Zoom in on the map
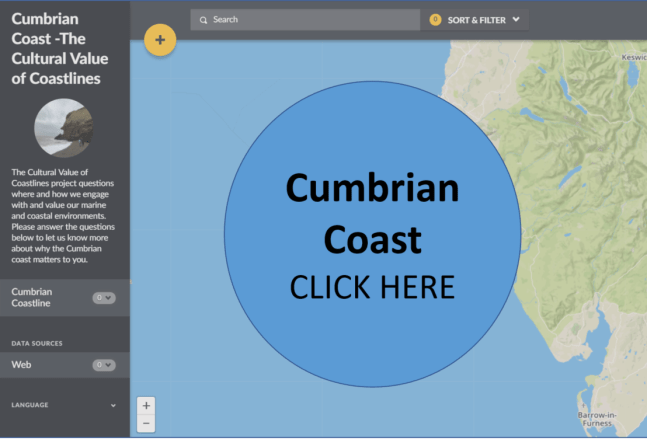 [x=146, y=405]
